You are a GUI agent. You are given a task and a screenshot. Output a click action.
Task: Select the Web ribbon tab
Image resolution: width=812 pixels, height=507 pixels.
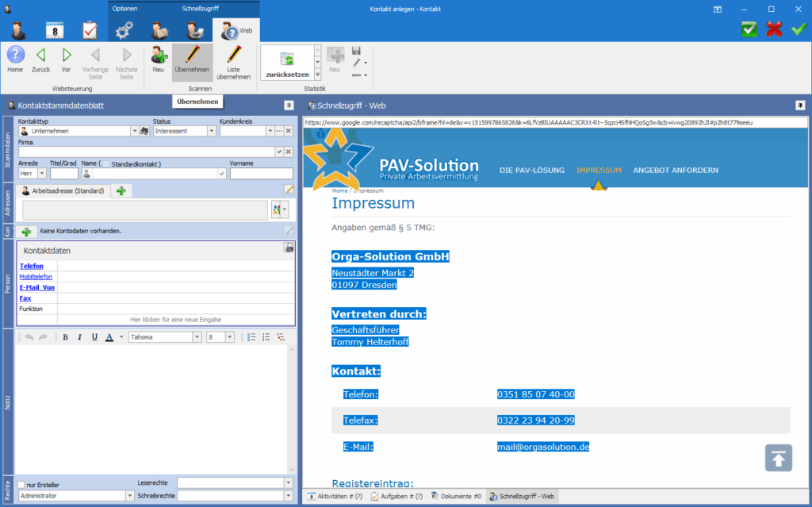pos(236,31)
